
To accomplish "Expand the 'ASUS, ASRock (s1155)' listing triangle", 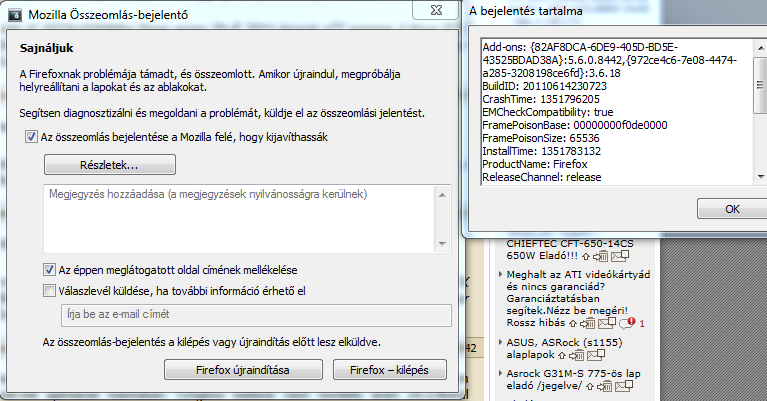I will point(500,342).
